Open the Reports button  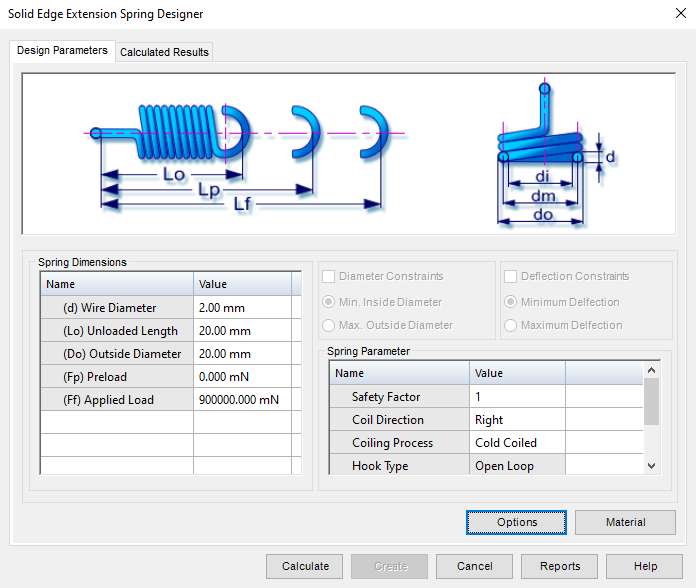560,566
